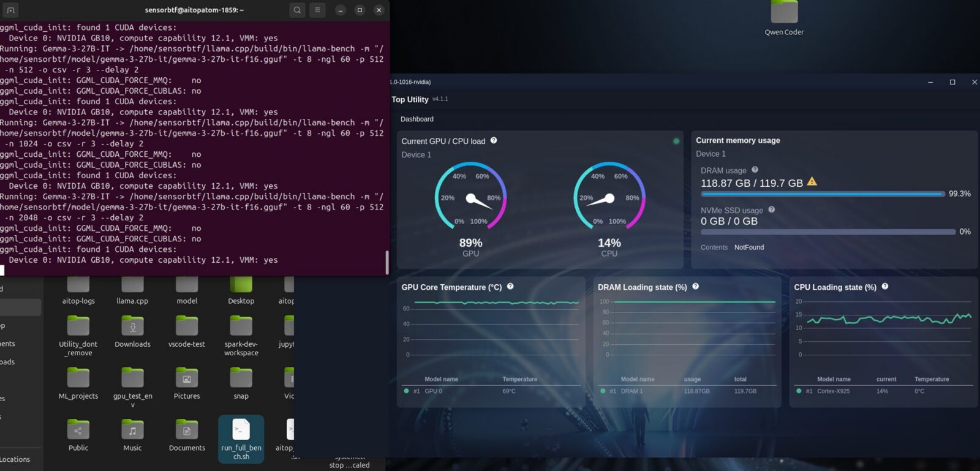
Task: Click the DRAM usage progress bar
Action: click(x=822, y=194)
